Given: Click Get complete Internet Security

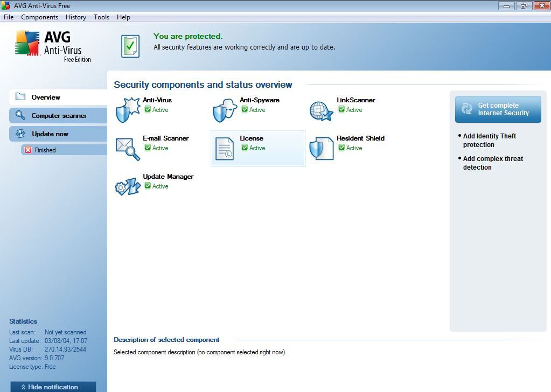Looking at the screenshot, I should click(497, 109).
